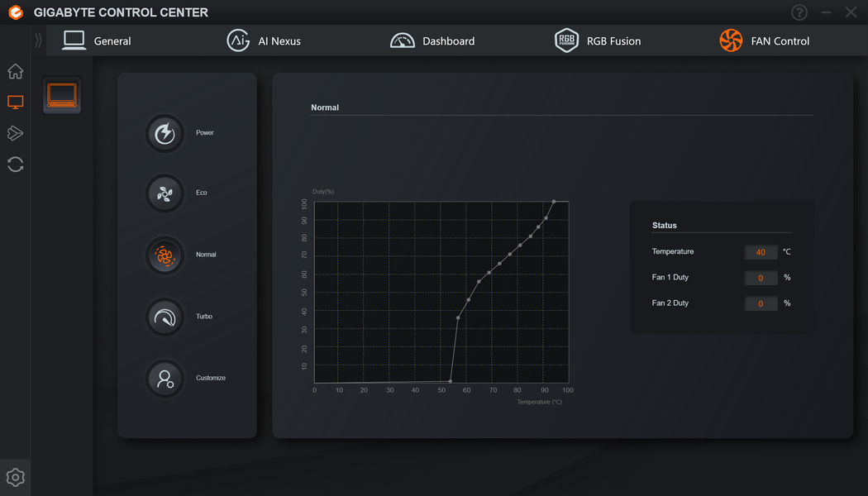This screenshot has width=868, height=496.
Task: Open the monitor icon in the sidebar
Action: 16,102
